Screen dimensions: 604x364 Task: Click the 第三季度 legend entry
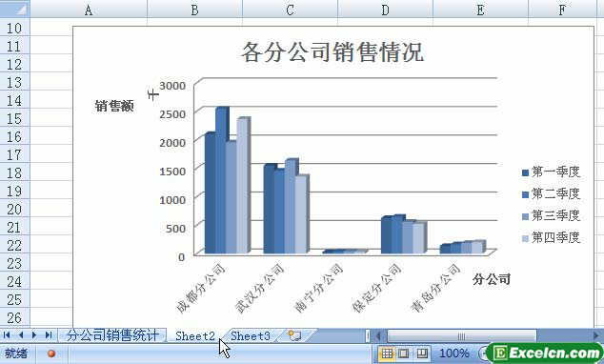pos(551,215)
